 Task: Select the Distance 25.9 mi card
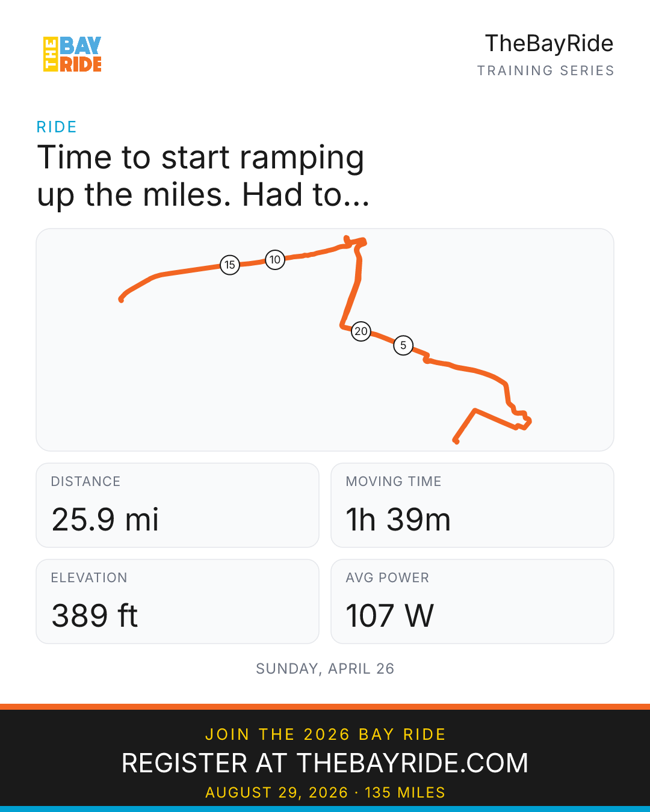coord(178,505)
